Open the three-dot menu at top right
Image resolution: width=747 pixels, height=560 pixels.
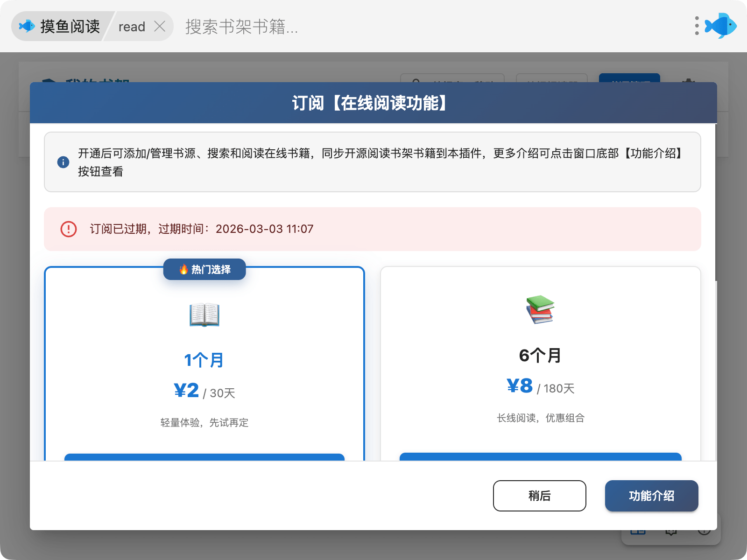click(x=697, y=26)
